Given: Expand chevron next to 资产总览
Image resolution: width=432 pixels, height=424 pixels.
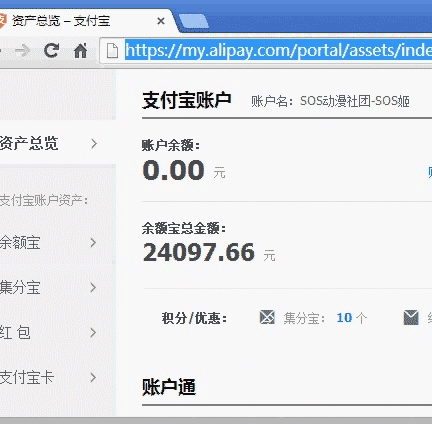Looking at the screenshot, I should coord(94,144).
